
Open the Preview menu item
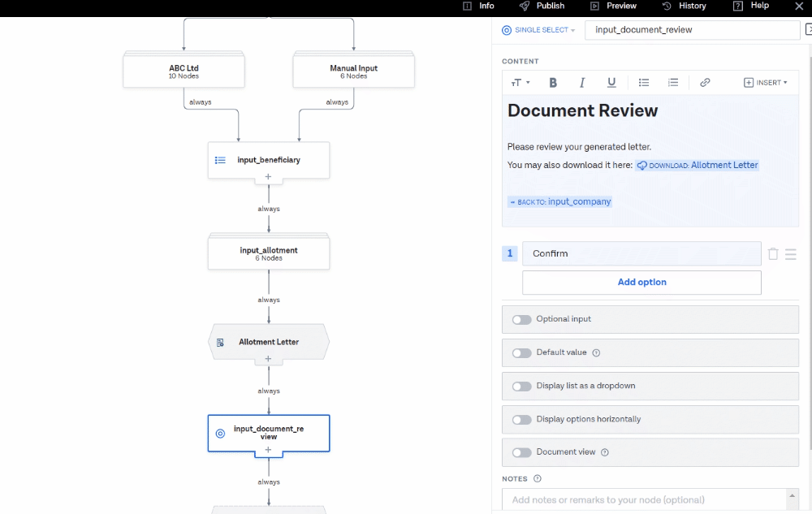[x=614, y=6]
